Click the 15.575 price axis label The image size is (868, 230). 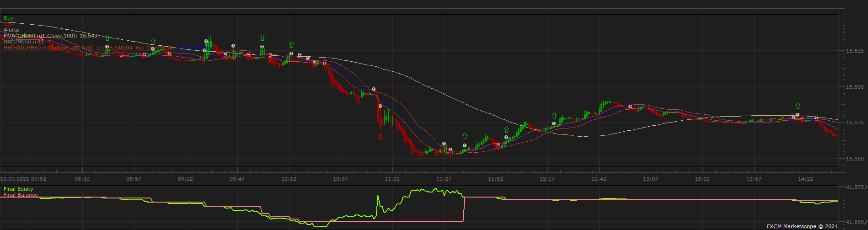[855, 123]
